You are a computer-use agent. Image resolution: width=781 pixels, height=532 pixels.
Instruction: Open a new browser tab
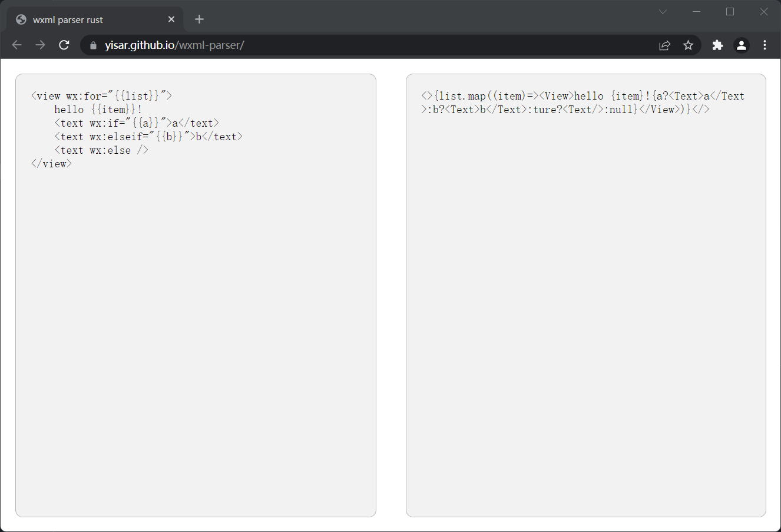click(199, 19)
